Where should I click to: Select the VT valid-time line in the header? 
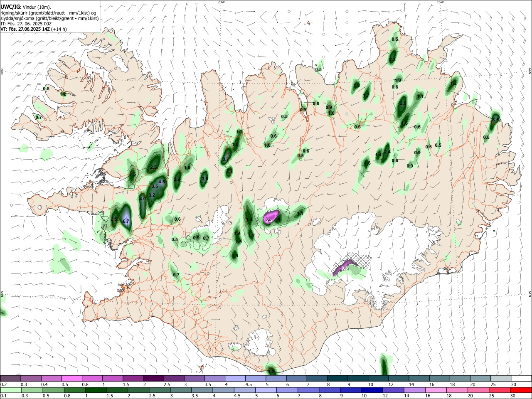click(x=34, y=29)
